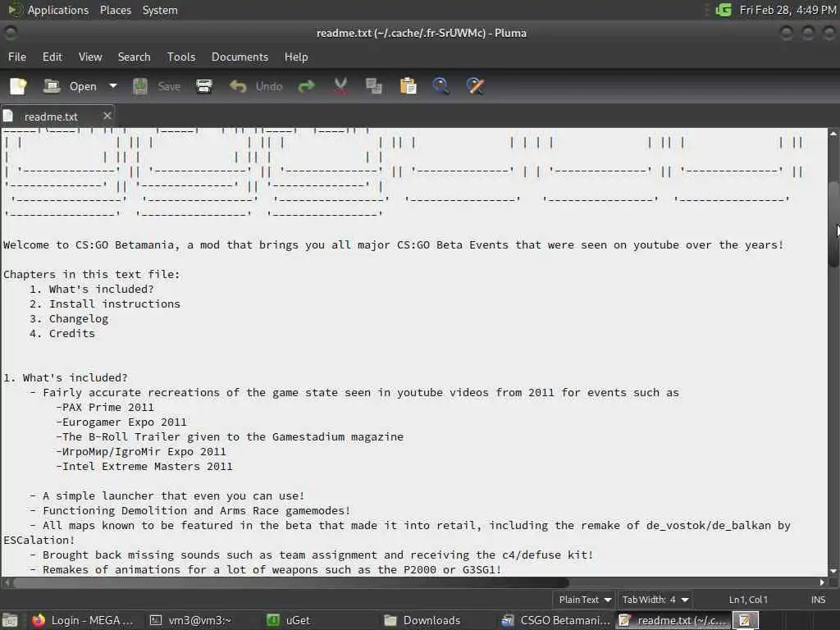The width and height of the screenshot is (840, 630).
Task: Switch to Login - MEGA Firefox window
Action: pos(82,620)
